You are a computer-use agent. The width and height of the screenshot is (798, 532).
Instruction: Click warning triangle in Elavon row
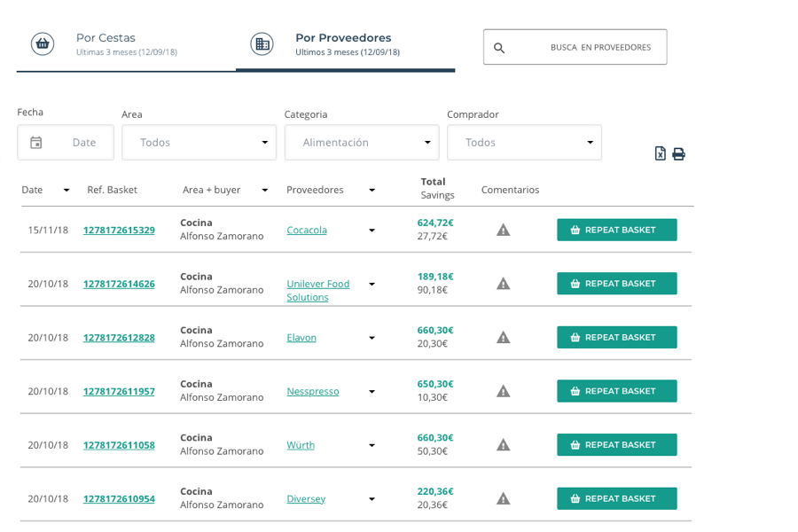(x=504, y=337)
